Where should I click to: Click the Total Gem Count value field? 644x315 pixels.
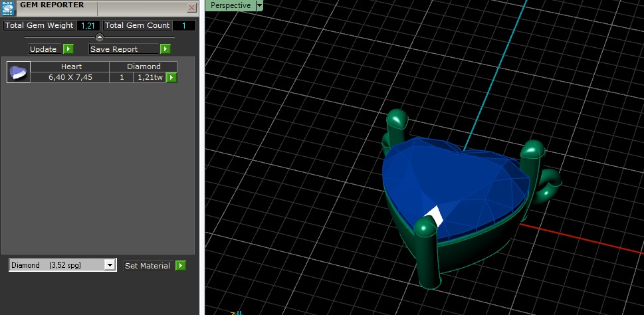(184, 25)
